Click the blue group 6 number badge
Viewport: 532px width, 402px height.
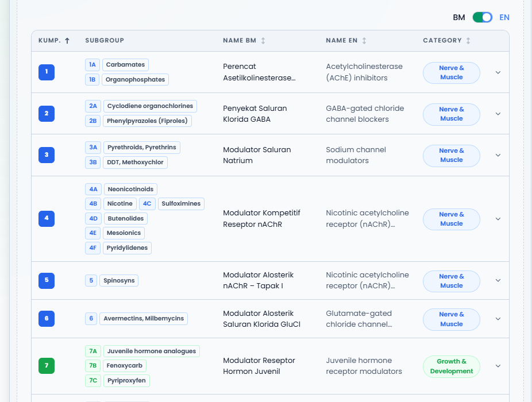[47, 319]
